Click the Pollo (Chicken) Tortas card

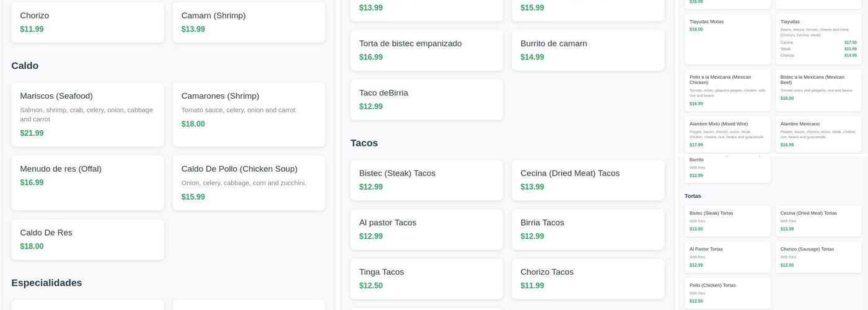(x=727, y=293)
